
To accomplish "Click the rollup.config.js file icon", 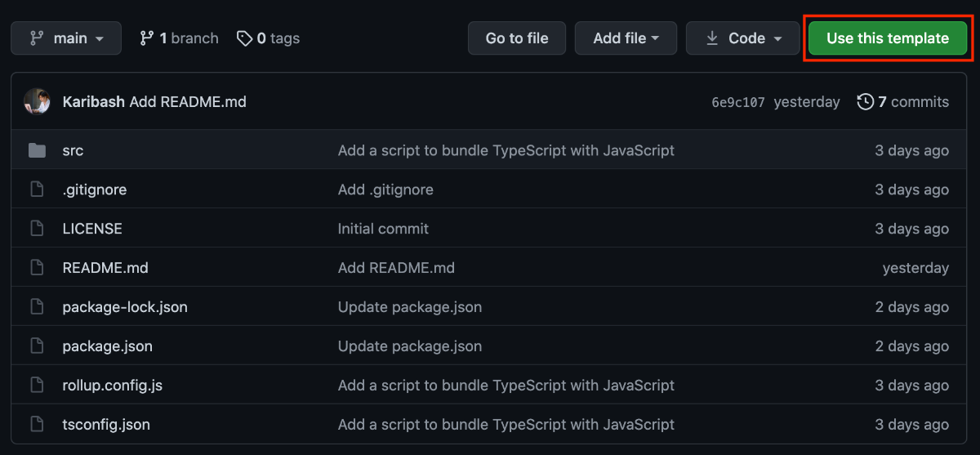I will [37, 386].
